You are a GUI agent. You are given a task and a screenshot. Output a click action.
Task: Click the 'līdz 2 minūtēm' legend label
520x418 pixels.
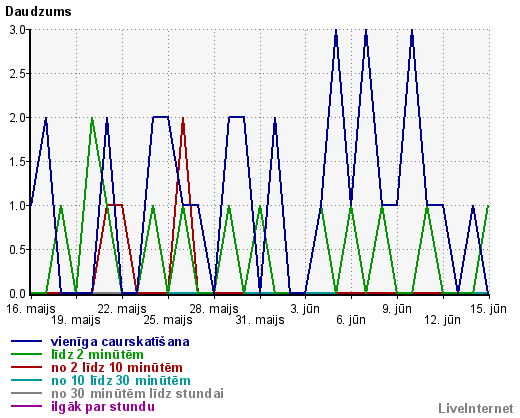point(97,354)
